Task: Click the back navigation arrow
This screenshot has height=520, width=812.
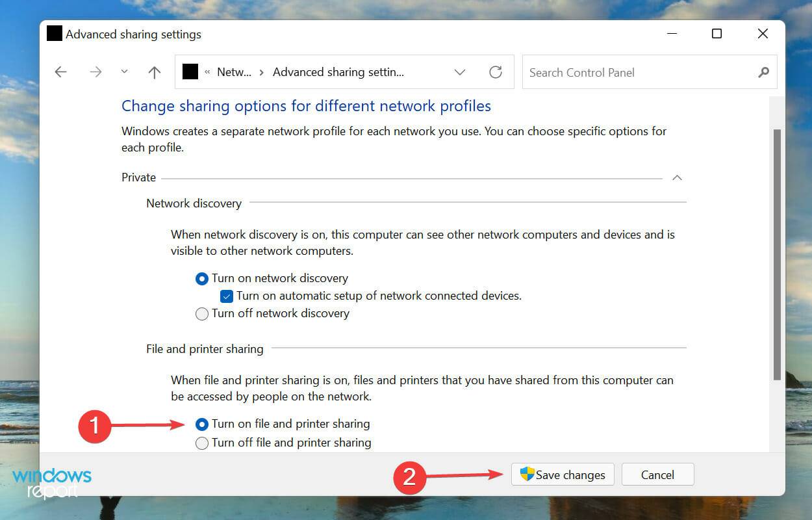Action: [60, 71]
